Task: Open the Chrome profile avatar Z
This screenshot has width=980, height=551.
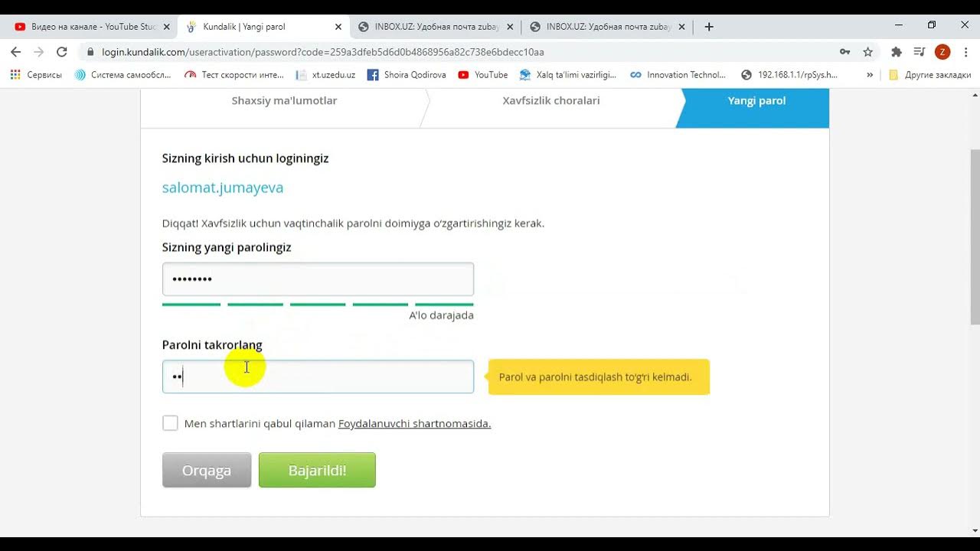Action: (942, 52)
